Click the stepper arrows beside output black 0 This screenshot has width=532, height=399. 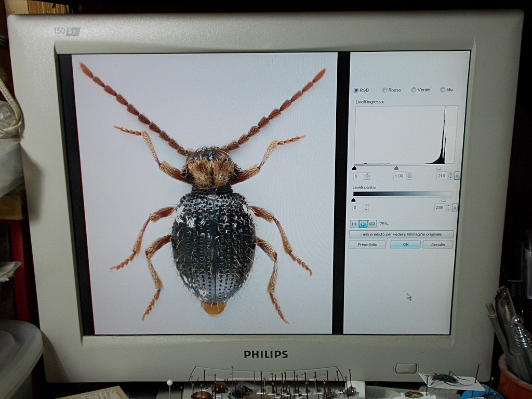[x=366, y=207]
